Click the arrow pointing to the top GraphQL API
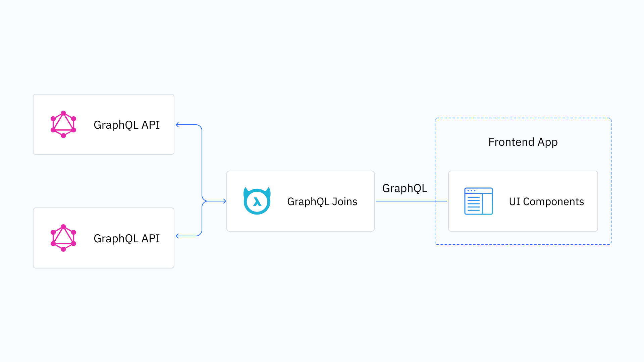The width and height of the screenshot is (644, 362). pos(178,125)
